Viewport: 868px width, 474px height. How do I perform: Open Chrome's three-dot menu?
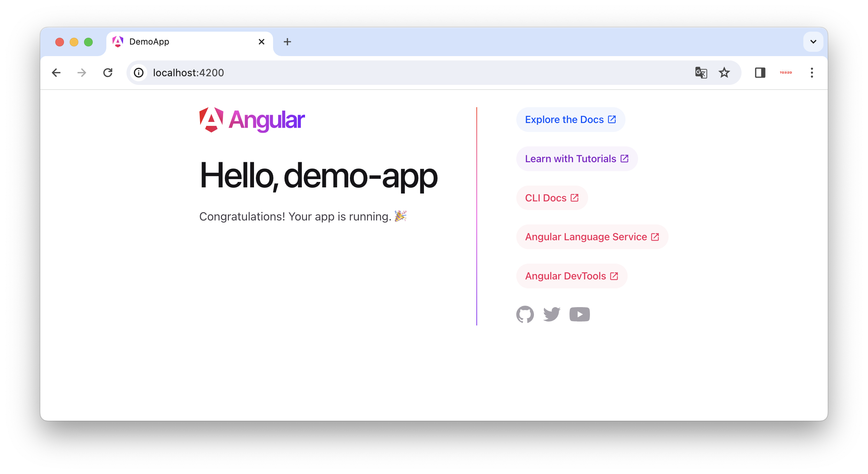[811, 72]
